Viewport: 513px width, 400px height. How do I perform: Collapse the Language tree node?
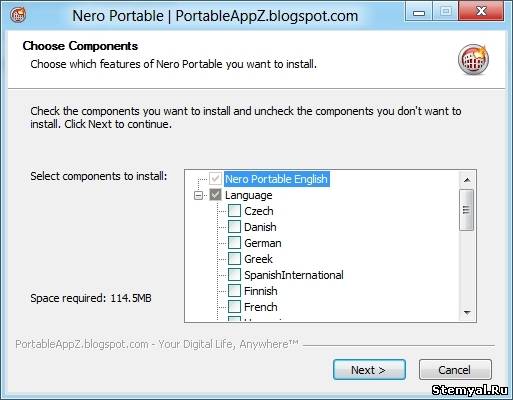pos(198,195)
